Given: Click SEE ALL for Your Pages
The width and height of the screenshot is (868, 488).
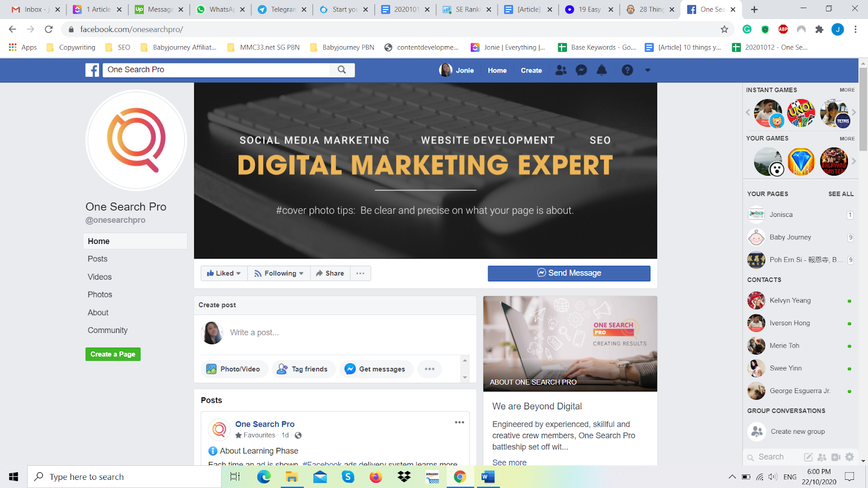Looking at the screenshot, I should 841,194.
